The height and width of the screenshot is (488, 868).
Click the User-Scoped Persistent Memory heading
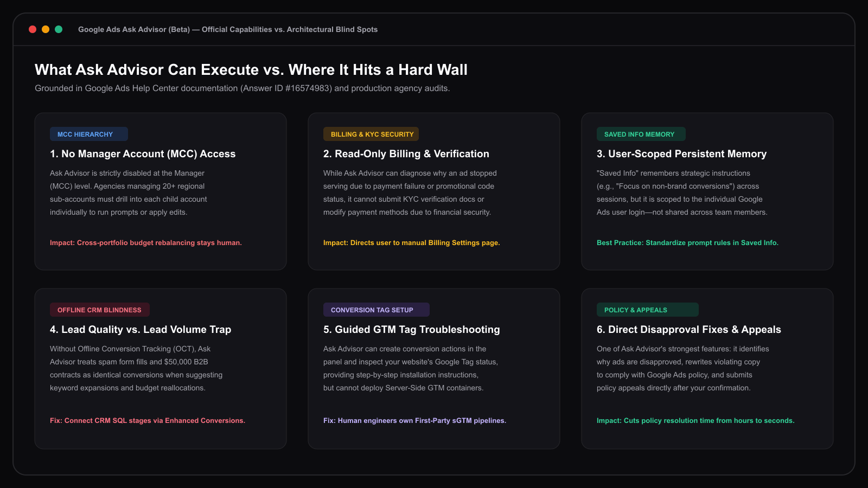tap(682, 154)
